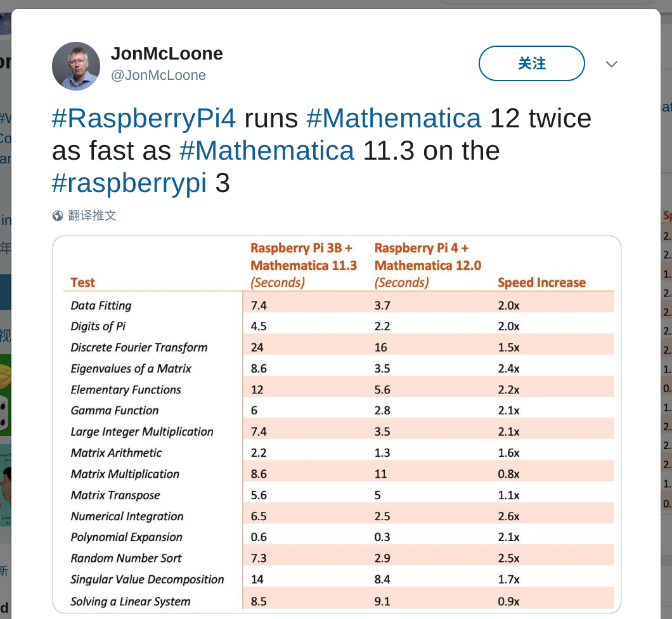This screenshot has height=619, width=672.
Task: Click the "Test" column header in the table
Action: 83,283
